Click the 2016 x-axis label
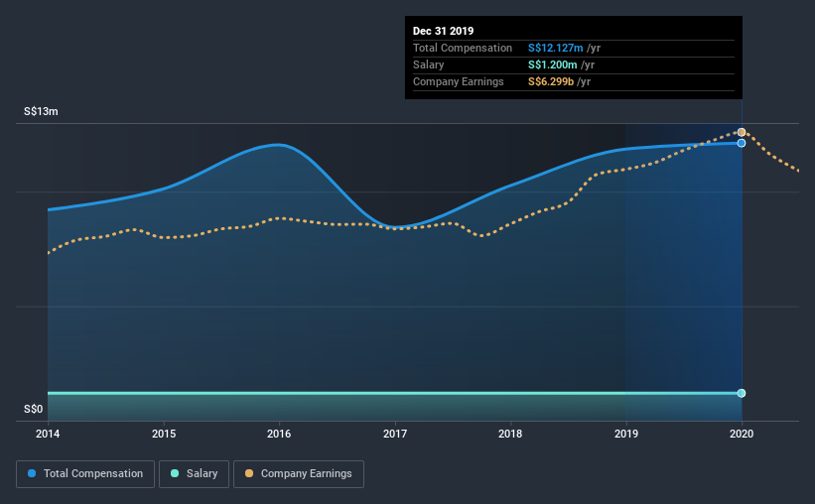The image size is (815, 504). 279,434
